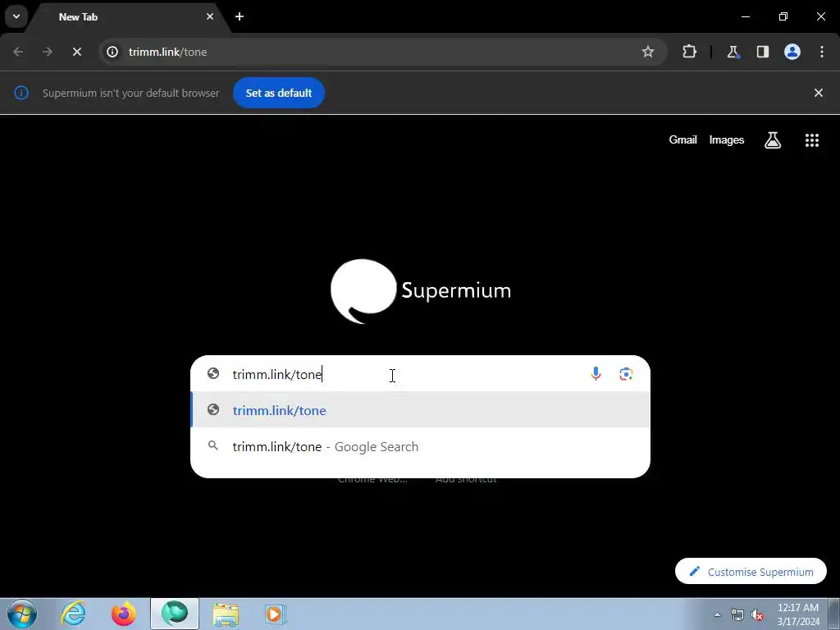Click the Set as default button
The width and height of the screenshot is (840, 630).
pyautogui.click(x=279, y=93)
